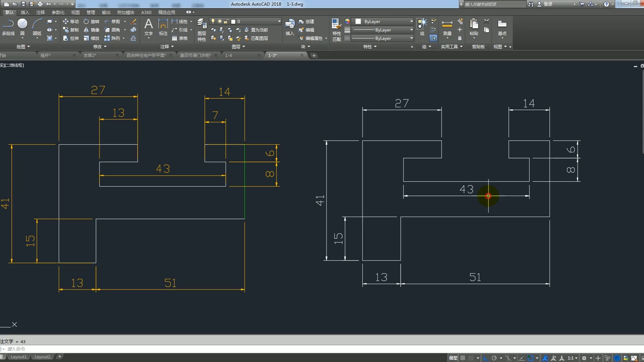Switch to the Parametric (参数化) ribbon tab
The width and height of the screenshot is (644, 362).
coord(58,13)
